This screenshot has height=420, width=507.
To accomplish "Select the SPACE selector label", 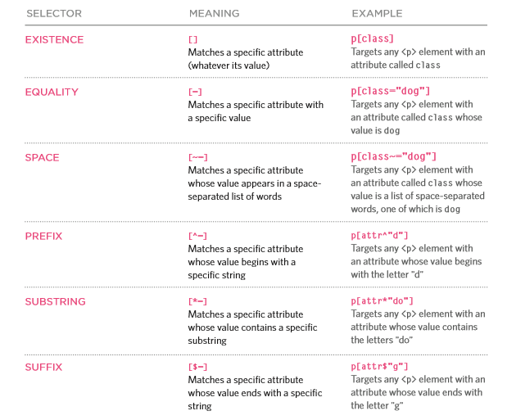I will point(42,157).
